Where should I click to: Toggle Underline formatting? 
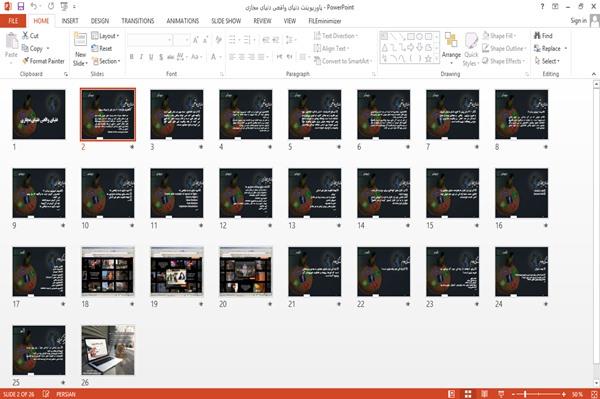[151, 57]
